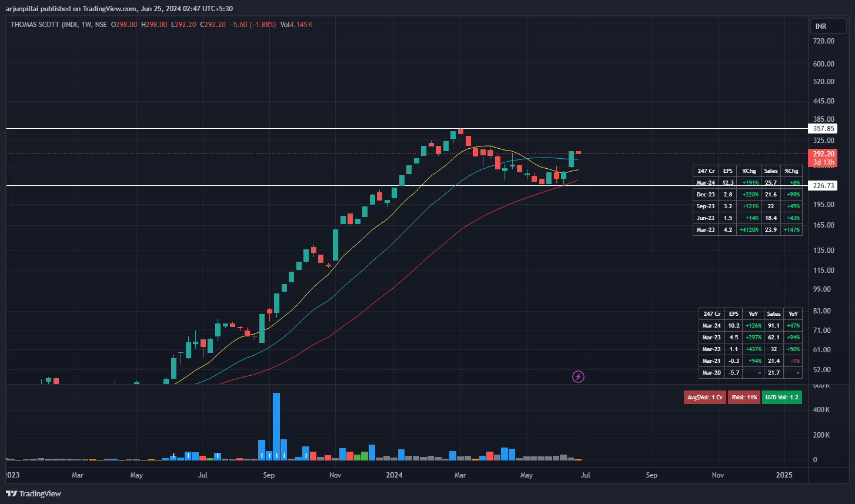Click the 2025 label on time axis
This screenshot has height=504, width=855.
coord(784,475)
